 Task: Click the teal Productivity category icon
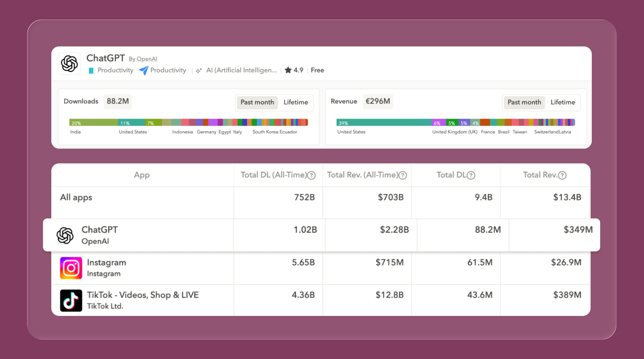(x=91, y=71)
